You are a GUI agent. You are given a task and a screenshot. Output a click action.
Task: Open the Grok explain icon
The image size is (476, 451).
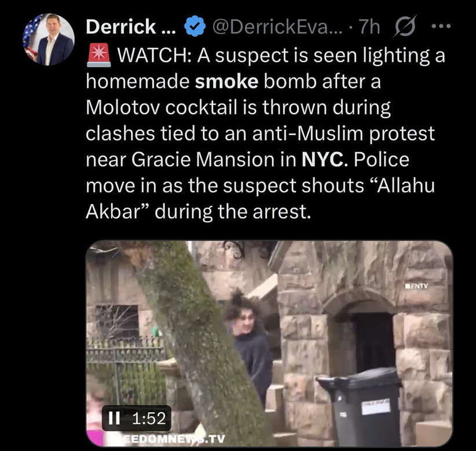coord(405,27)
